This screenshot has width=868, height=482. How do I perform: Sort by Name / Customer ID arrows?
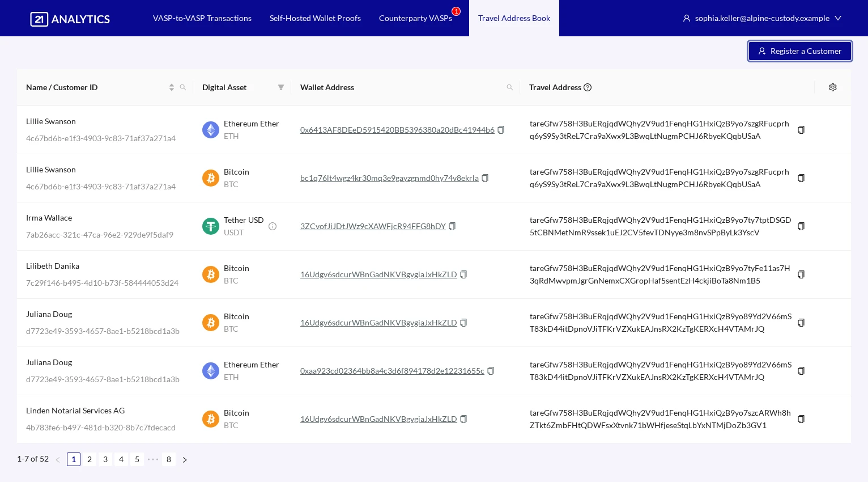171,87
